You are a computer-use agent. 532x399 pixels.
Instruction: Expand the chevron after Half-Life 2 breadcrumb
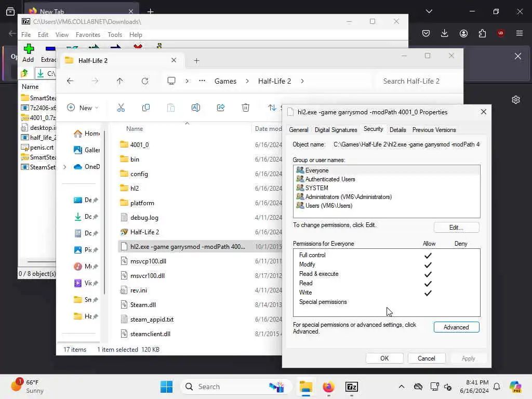[302, 81]
